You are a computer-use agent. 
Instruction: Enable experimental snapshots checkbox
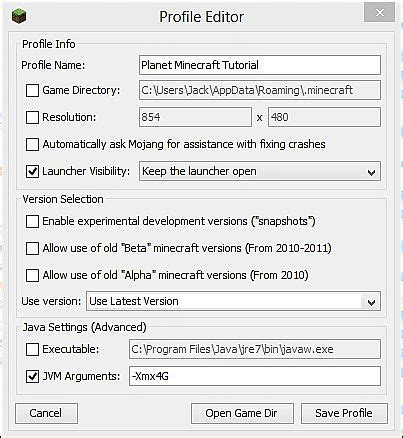coord(32,221)
